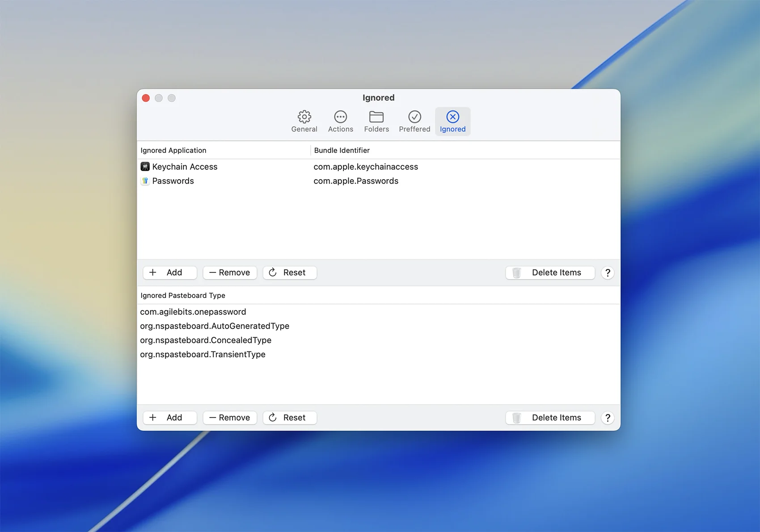The width and height of the screenshot is (760, 532).
Task: Click Delete Items for ignored applications
Action: point(550,272)
